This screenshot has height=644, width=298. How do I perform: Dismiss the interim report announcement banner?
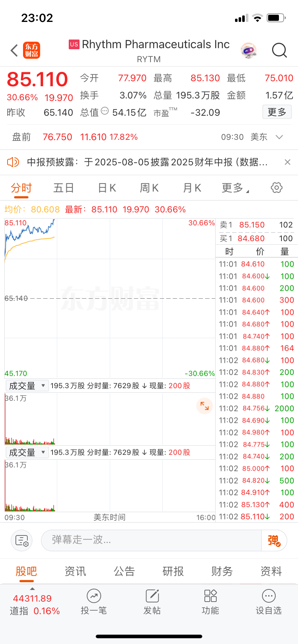click(x=287, y=162)
